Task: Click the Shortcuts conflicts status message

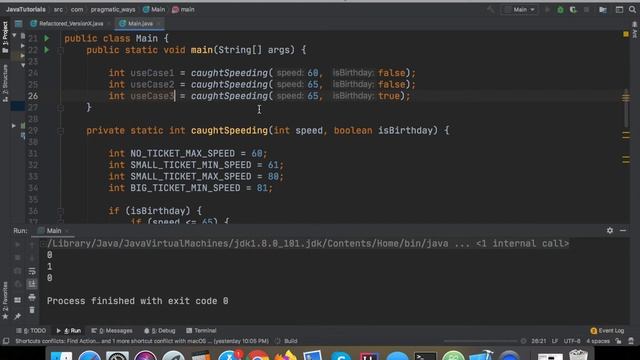Action: [142, 341]
